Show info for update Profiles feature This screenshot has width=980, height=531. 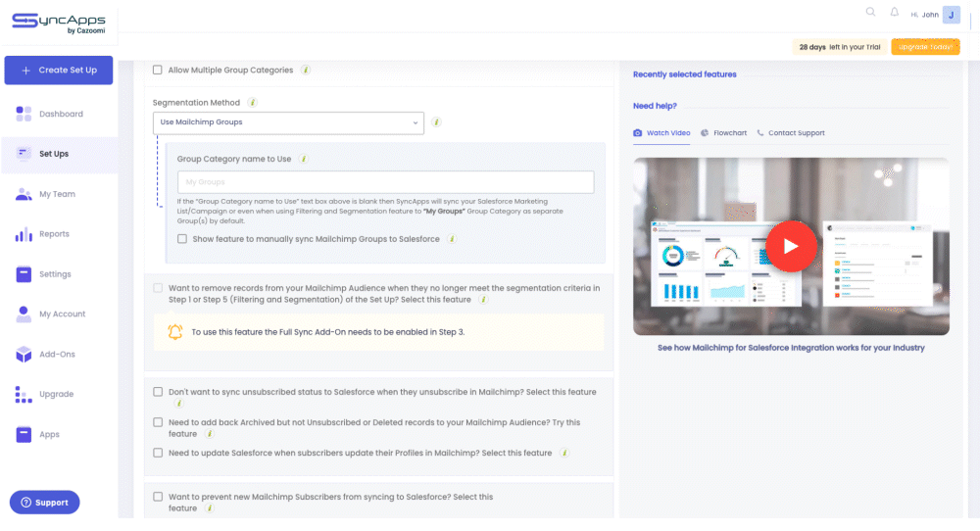564,454
